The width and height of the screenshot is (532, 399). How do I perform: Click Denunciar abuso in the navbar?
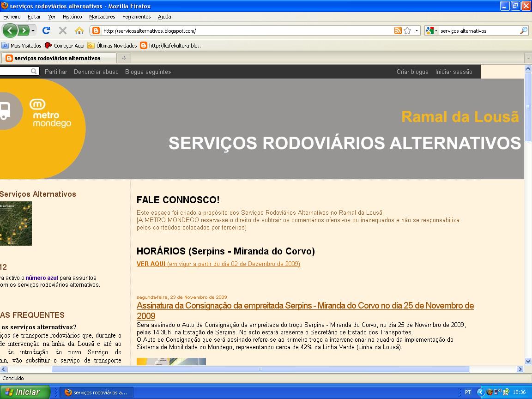click(97, 72)
